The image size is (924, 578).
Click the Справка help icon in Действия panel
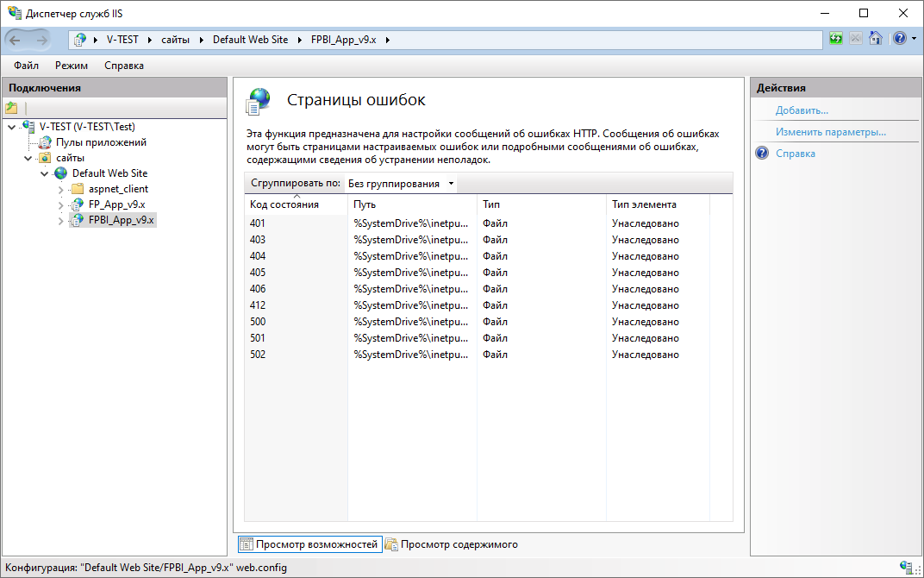[x=762, y=154]
